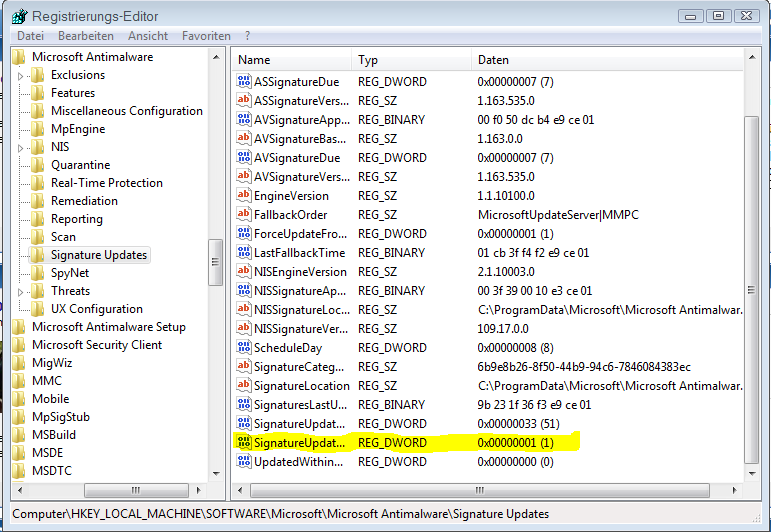This screenshot has width=771, height=532.
Task: Click the AVSignatureBas... string value icon
Action: [243, 139]
